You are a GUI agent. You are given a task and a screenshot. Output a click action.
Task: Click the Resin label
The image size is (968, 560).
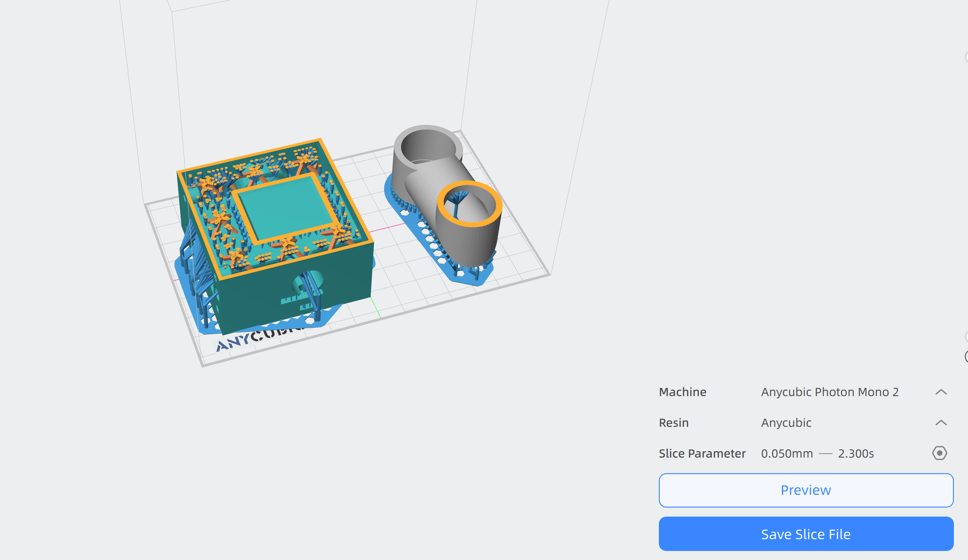pos(673,423)
